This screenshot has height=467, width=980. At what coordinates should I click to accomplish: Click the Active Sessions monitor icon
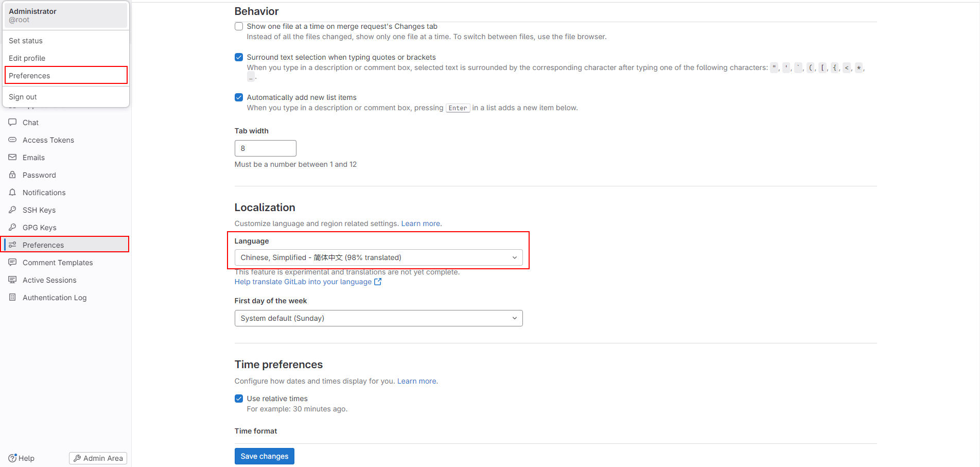[12, 280]
